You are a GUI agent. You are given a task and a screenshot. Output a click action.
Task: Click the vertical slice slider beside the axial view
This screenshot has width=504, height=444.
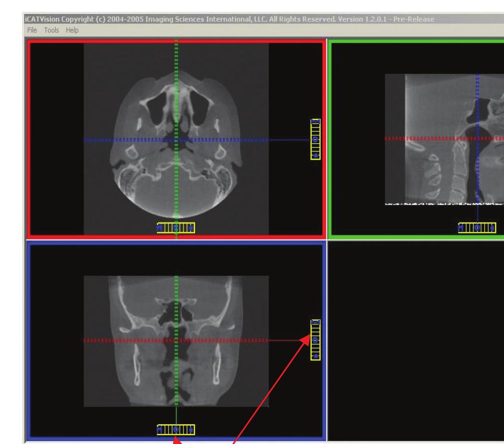click(x=315, y=139)
